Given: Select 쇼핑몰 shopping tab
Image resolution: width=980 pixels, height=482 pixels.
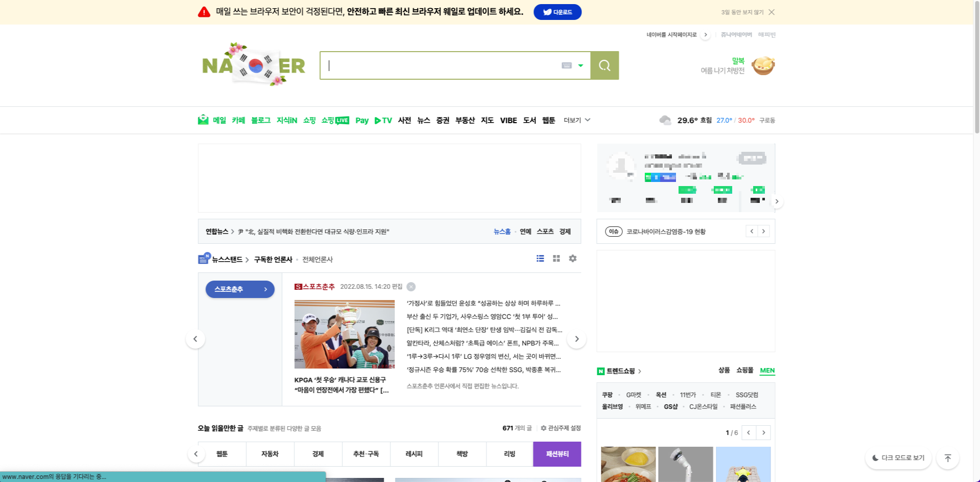Looking at the screenshot, I should click(744, 370).
